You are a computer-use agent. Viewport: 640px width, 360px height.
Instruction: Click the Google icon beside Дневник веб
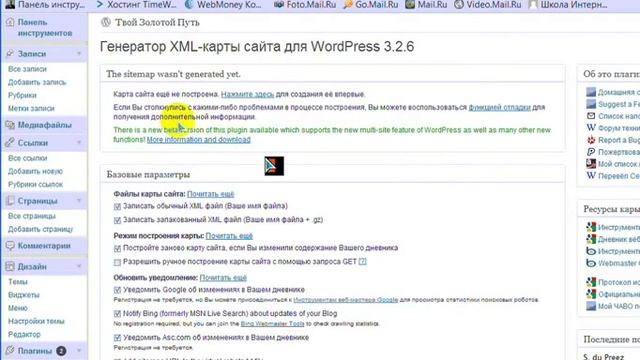pos(591,239)
